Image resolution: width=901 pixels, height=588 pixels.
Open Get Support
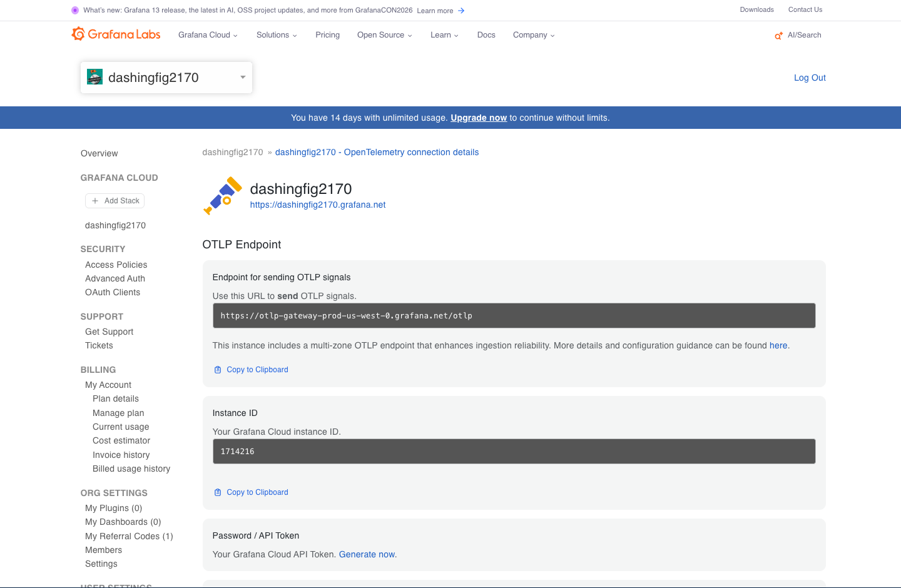tap(109, 332)
